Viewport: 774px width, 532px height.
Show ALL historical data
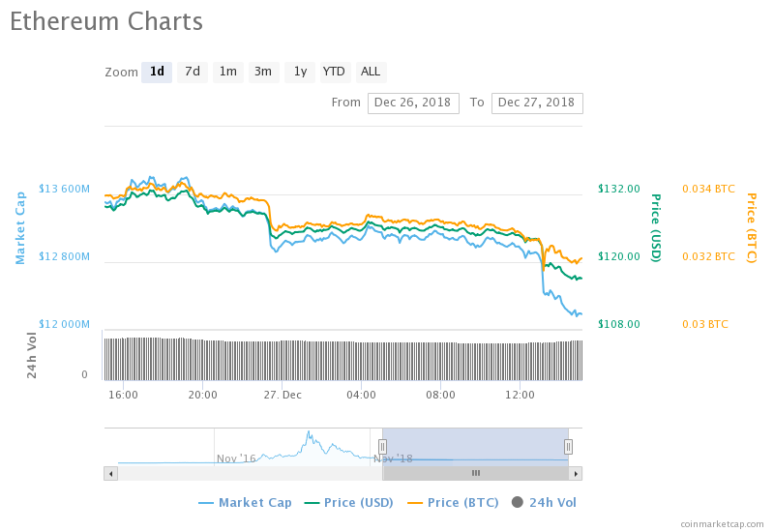[371, 72]
